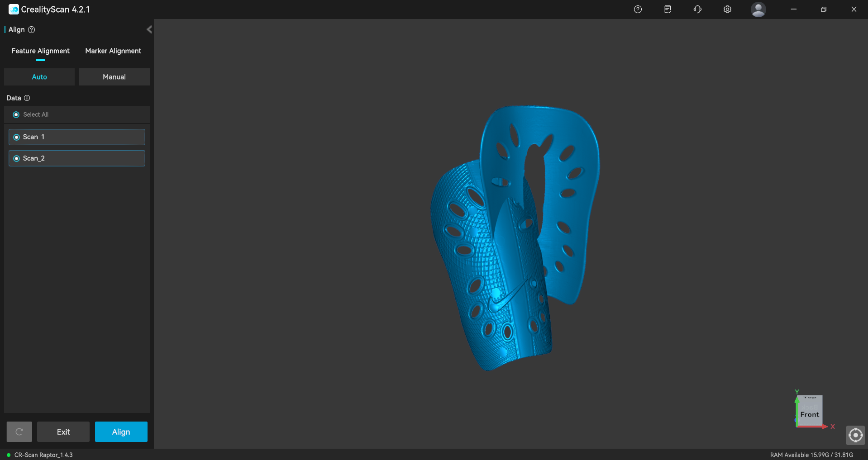Open the feedback notes icon in title bar
This screenshot has width=868, height=460.
[x=668, y=9]
